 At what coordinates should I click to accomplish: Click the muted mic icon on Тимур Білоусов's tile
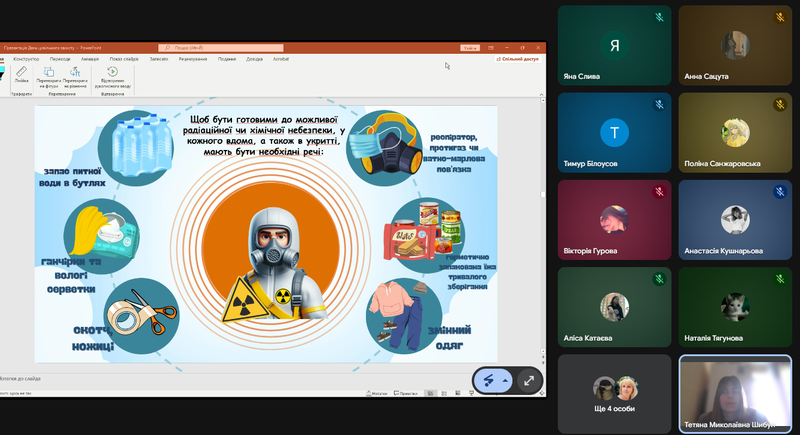[659, 104]
